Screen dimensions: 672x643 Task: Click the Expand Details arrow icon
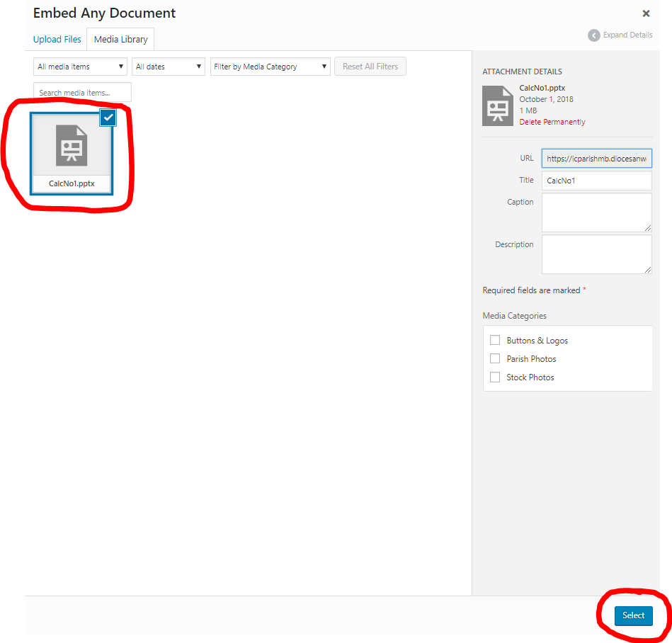coord(593,35)
